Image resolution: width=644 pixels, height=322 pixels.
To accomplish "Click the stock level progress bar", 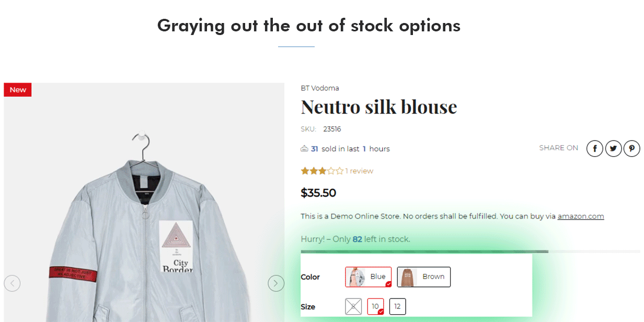I will (424, 251).
